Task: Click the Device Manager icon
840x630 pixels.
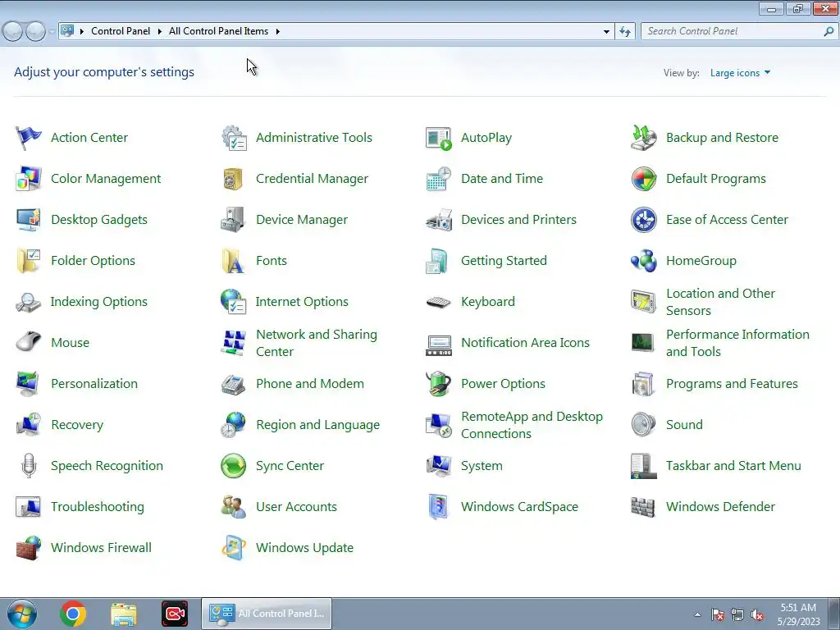Action: [x=233, y=220]
